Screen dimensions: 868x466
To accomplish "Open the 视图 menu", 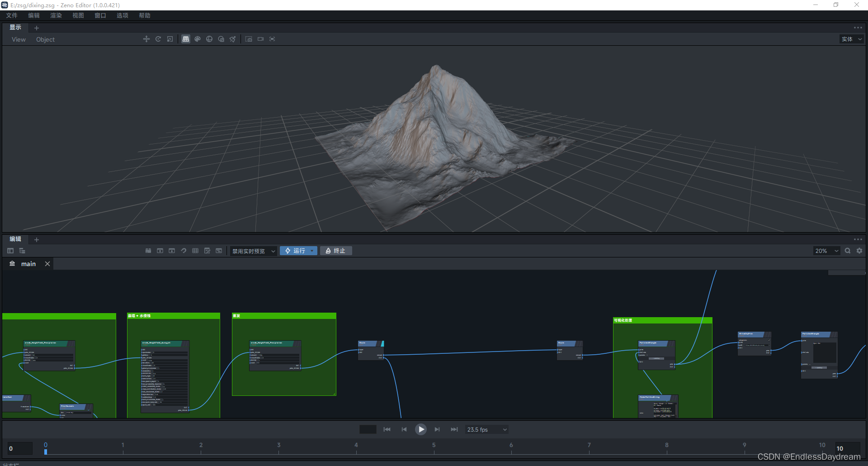I will pos(78,15).
